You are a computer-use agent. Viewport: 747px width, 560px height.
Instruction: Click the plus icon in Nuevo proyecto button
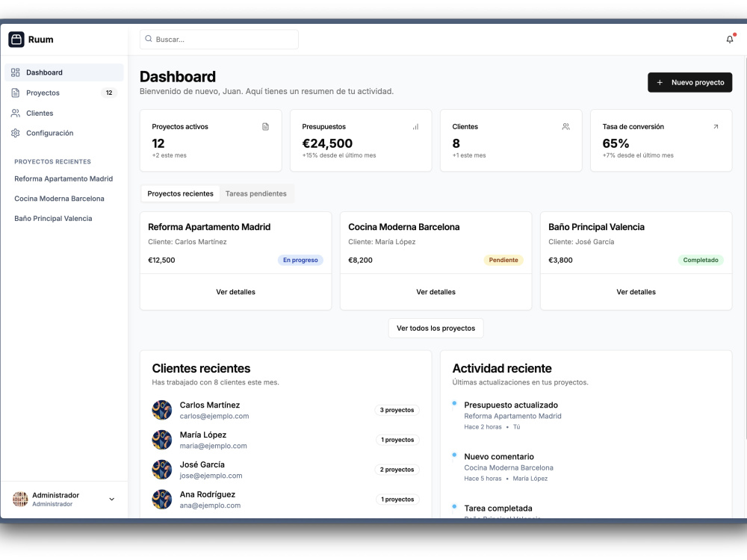point(660,82)
